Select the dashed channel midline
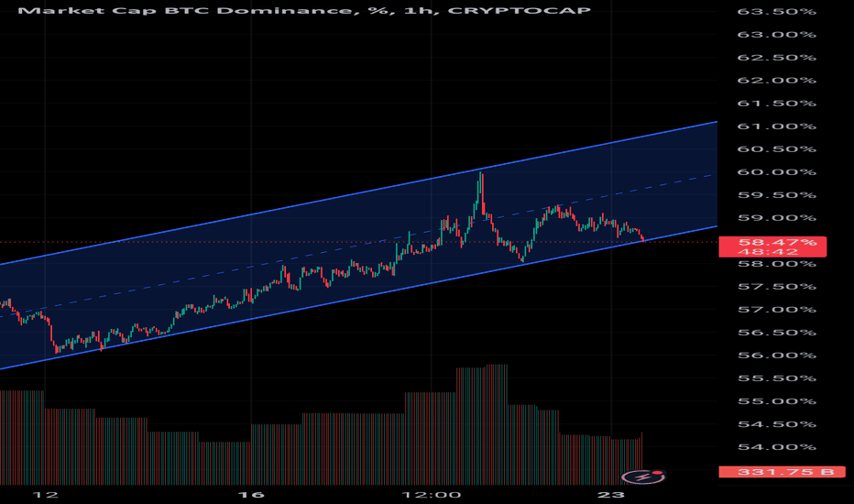Screen dimensions: 854x504 point(358,246)
